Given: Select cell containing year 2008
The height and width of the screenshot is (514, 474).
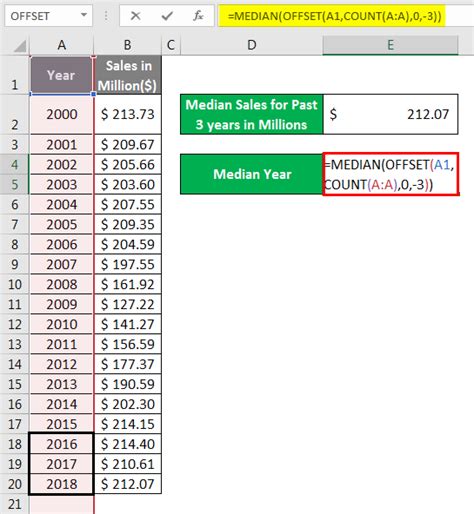Looking at the screenshot, I should coord(62,285).
